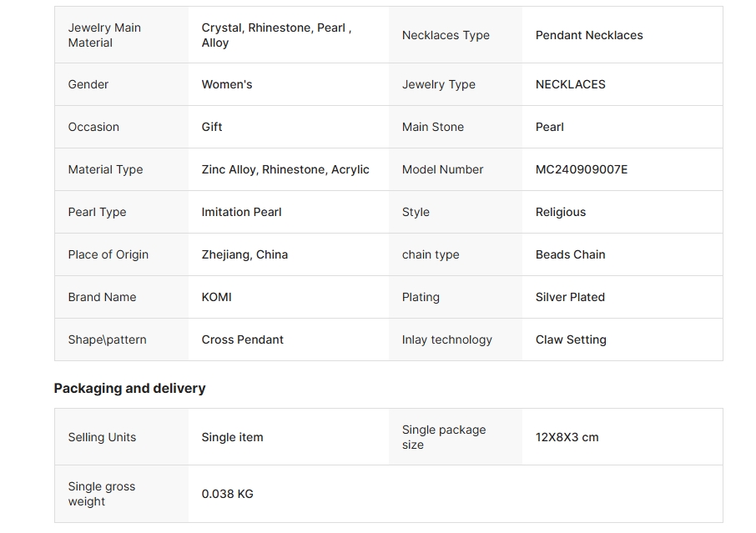Click the Gift occasion value

(212, 127)
